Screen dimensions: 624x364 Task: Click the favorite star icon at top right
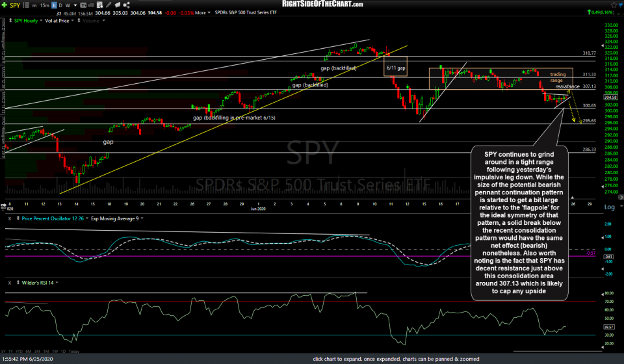614,5
